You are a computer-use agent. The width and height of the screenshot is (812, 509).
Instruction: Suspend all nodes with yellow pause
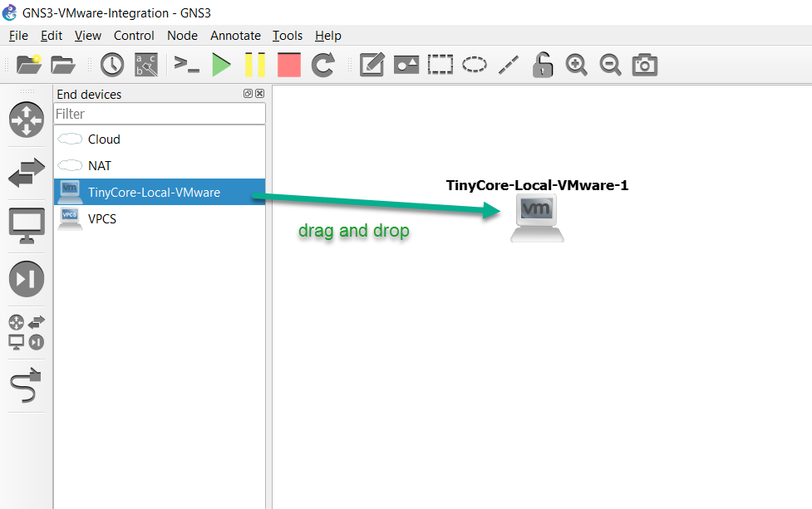click(x=255, y=65)
